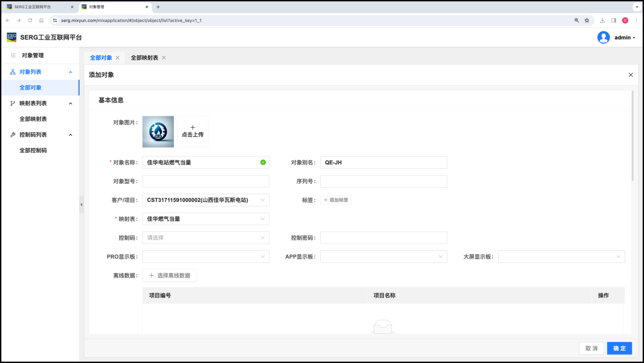The width and height of the screenshot is (644, 363).
Task: Close the 添加对象 panel with X
Action: coord(631,75)
